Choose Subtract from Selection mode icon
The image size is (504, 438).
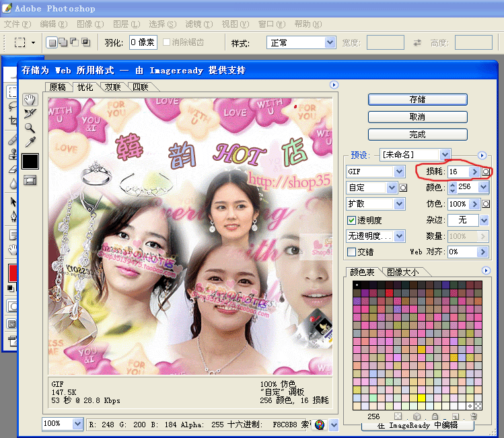74,42
